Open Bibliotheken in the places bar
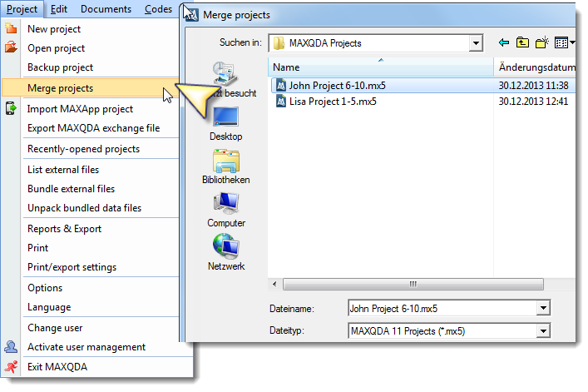The width and height of the screenshot is (588, 392). [225, 167]
